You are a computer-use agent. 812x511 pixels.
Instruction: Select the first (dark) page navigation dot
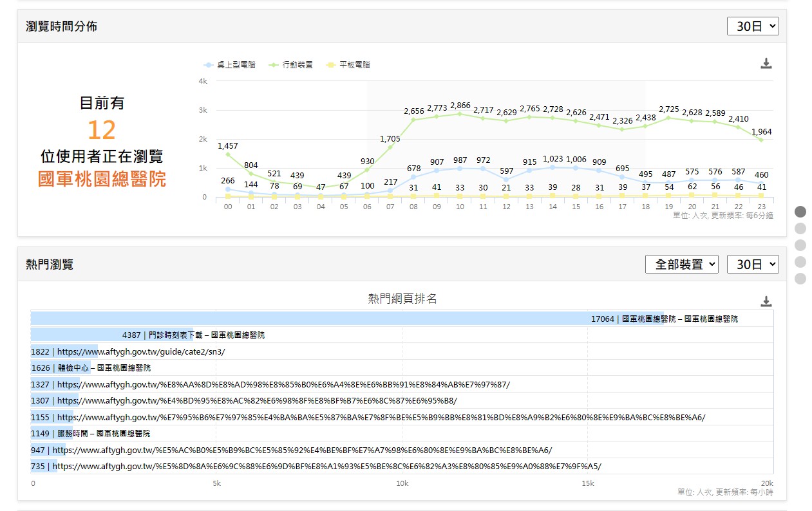[800, 212]
